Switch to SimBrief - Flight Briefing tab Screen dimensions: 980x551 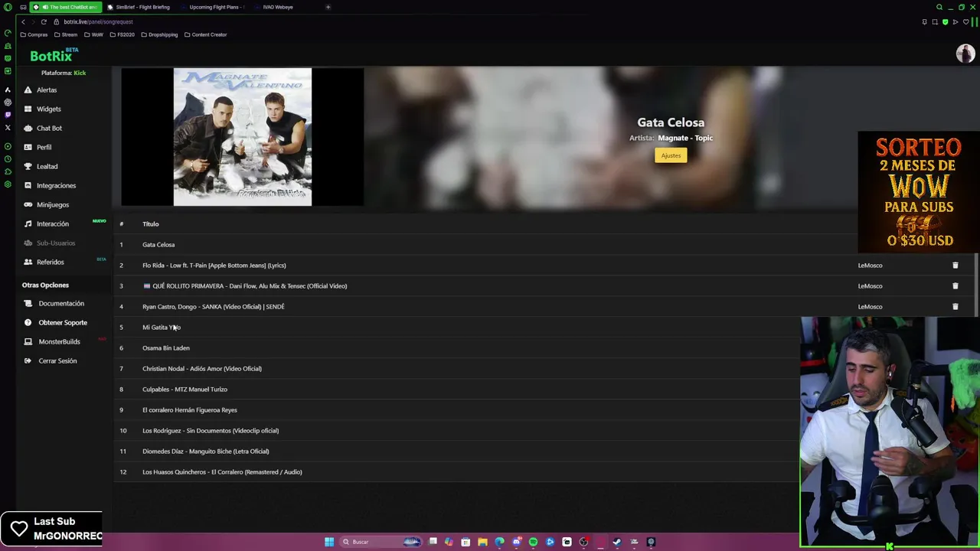[139, 7]
